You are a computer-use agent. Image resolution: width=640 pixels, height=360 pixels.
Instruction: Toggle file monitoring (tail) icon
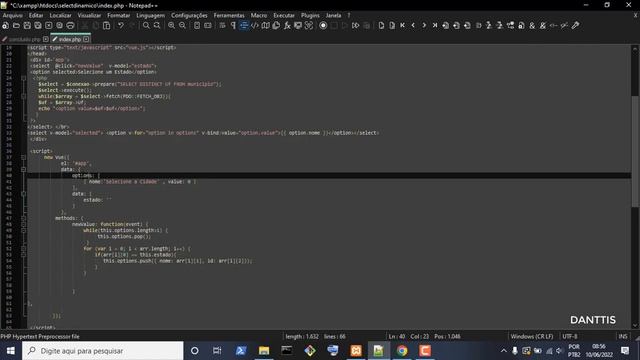pyautogui.click(x=309, y=25)
